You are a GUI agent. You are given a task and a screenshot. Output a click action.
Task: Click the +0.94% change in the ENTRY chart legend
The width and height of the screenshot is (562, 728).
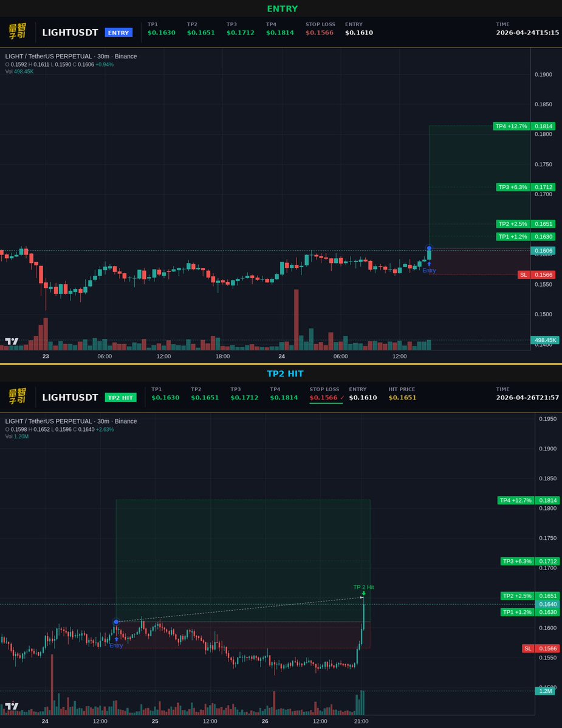(x=105, y=64)
